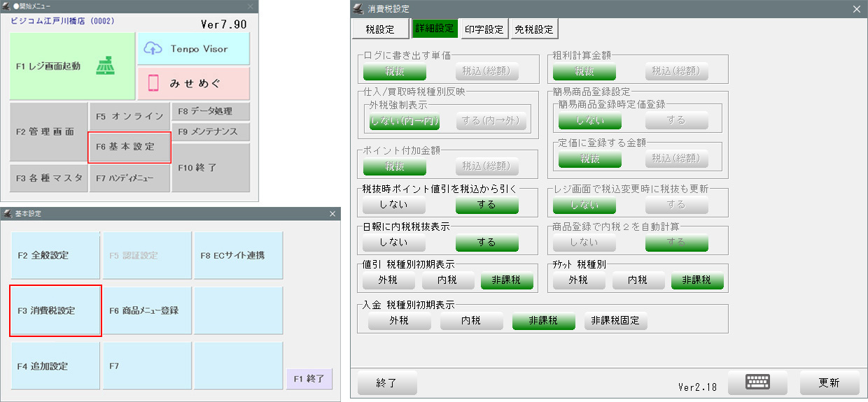Open F3 消費税設定 in 基本設定

pos(55,310)
